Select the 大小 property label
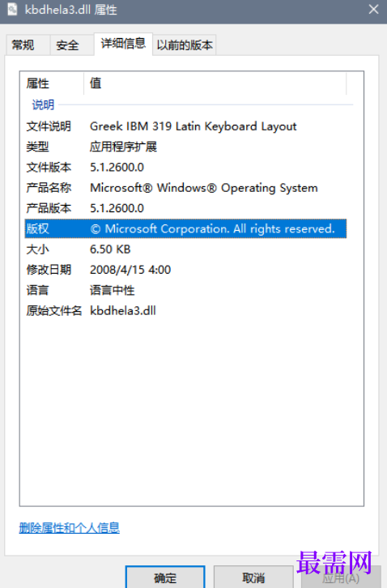Viewport: 387px width, 588px height. (37, 249)
